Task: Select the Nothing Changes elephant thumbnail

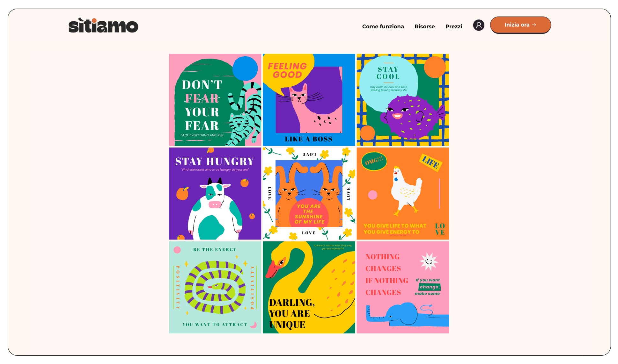Action: 402,287
